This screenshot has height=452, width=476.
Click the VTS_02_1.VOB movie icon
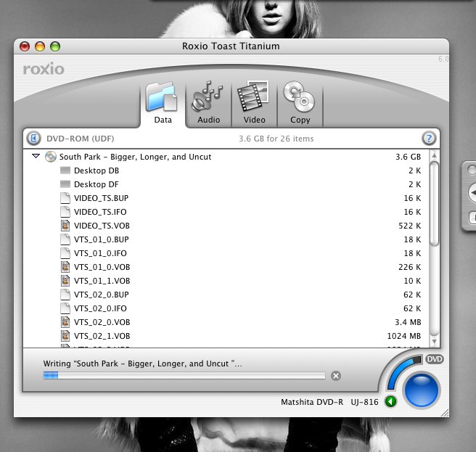point(65,336)
